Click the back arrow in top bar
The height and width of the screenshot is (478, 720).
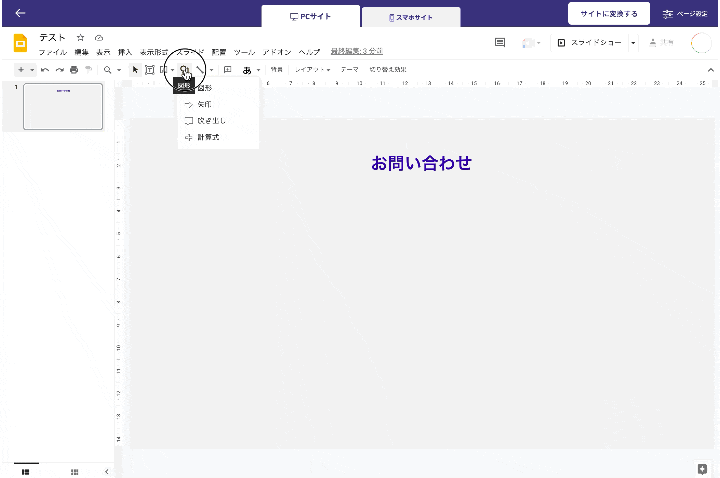(20, 13)
